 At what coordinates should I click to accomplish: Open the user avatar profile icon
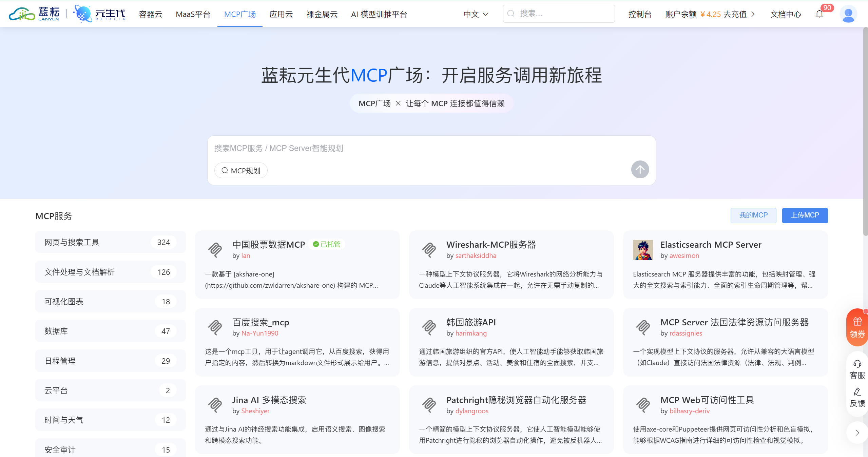(x=848, y=14)
